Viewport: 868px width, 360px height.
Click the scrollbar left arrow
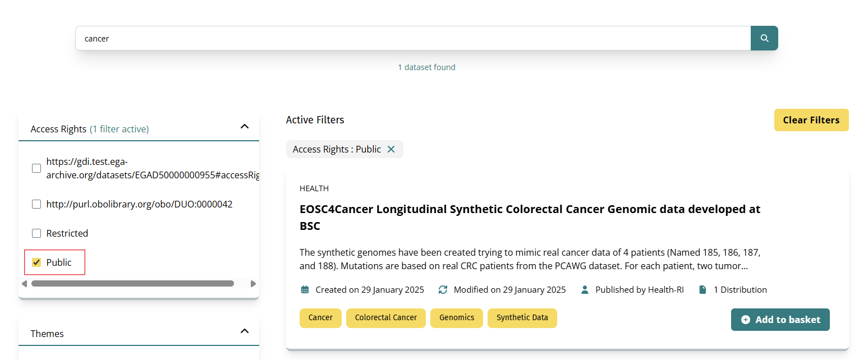click(24, 284)
